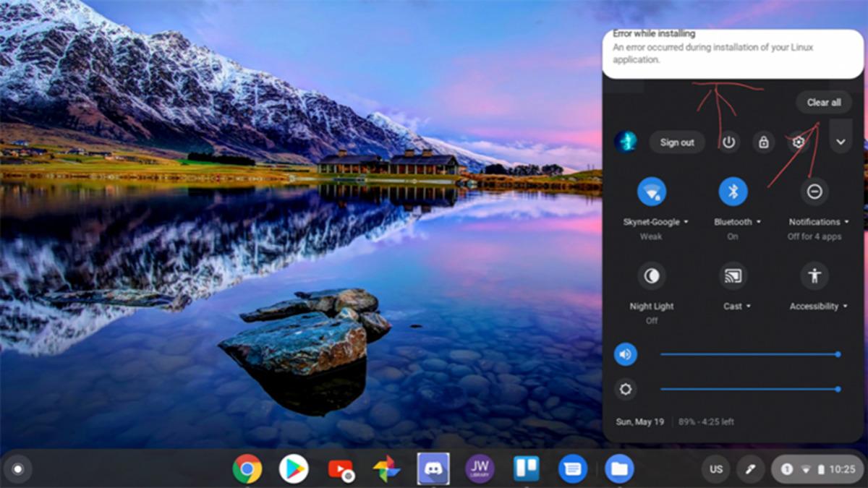Open the app launcher
This screenshot has width=868, height=488.
(x=17, y=469)
